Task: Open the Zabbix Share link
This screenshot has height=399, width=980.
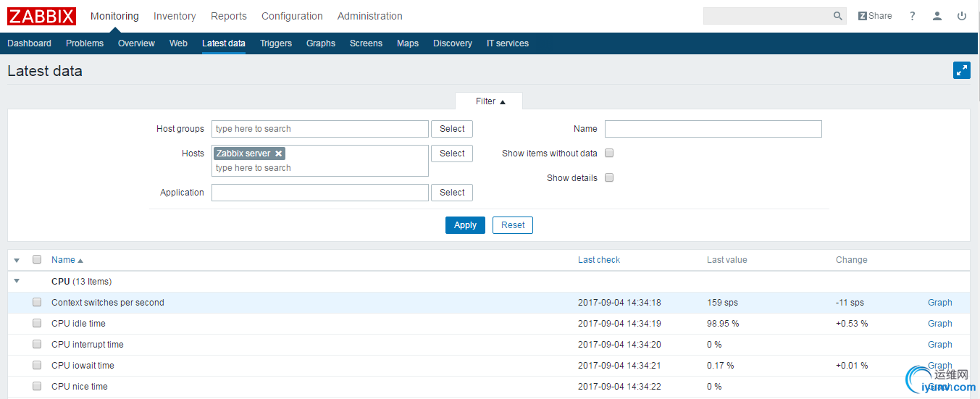Action: (875, 16)
